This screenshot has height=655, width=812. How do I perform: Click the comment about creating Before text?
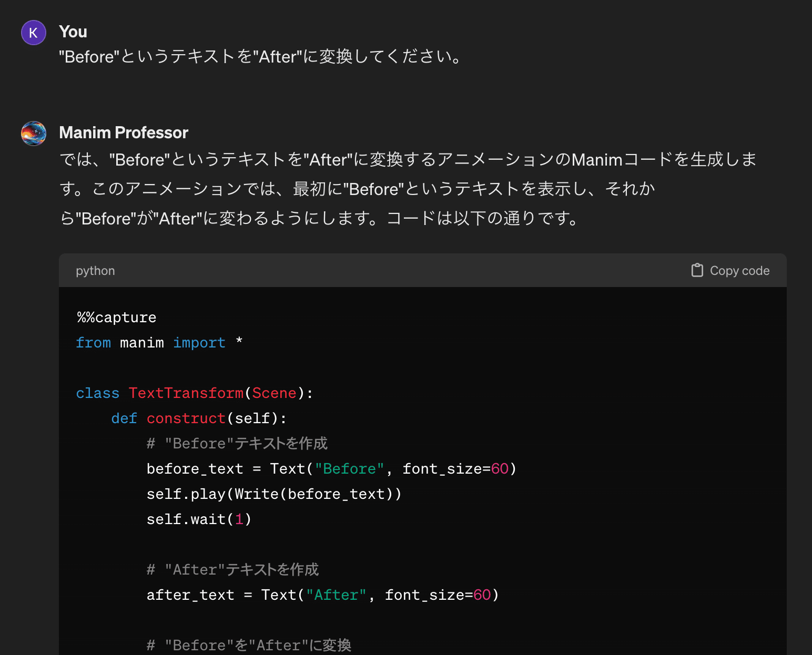point(237,444)
